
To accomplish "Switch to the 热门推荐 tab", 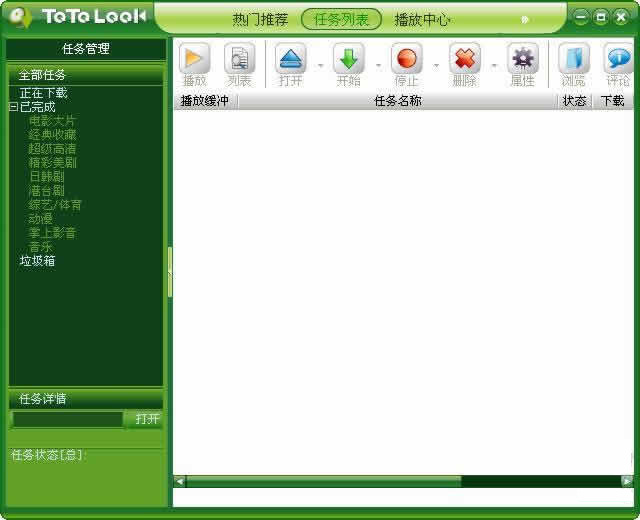I will 260,19.
